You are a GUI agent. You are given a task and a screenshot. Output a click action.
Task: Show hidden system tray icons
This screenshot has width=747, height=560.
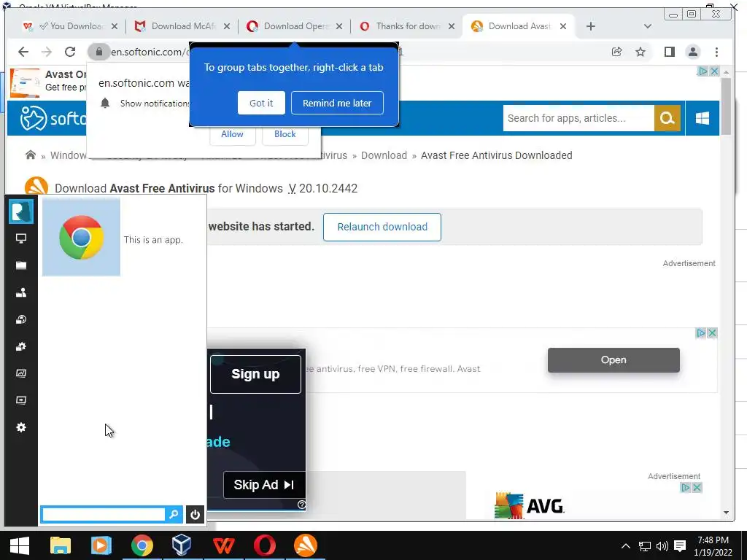coord(625,546)
